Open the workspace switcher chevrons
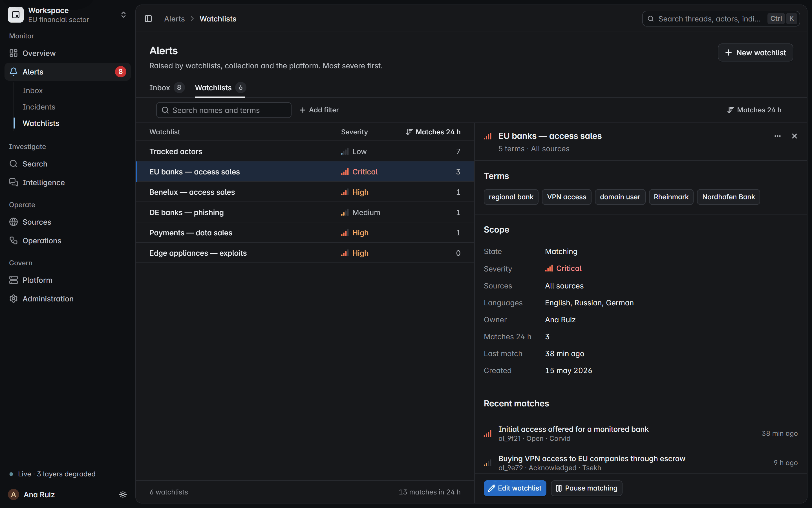Image resolution: width=812 pixels, height=508 pixels. point(123,15)
